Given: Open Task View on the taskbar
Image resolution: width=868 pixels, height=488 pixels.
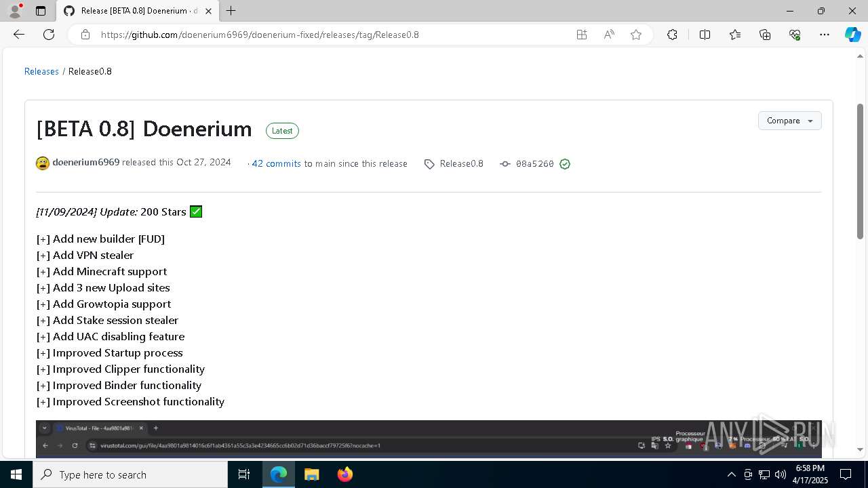Looking at the screenshot, I should [x=244, y=474].
